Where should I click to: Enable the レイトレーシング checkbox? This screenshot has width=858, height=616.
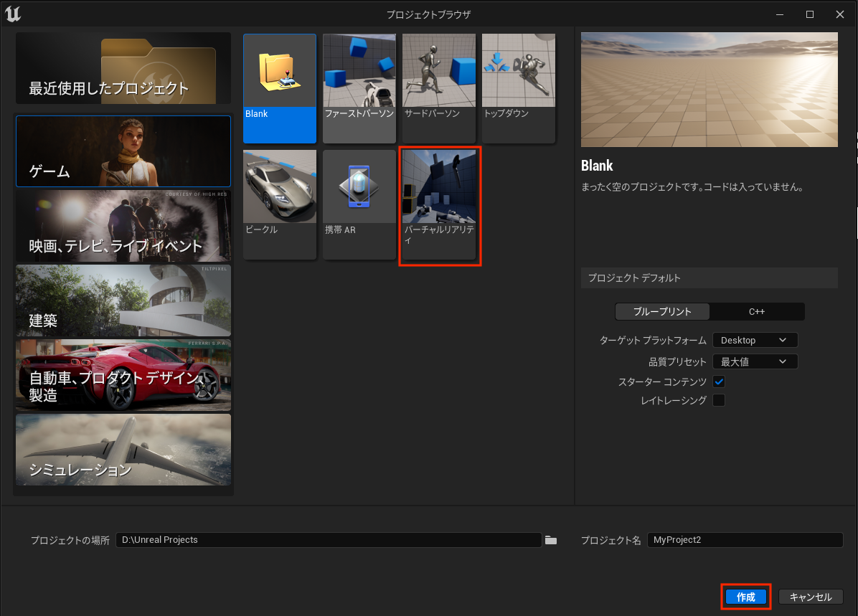(x=719, y=400)
